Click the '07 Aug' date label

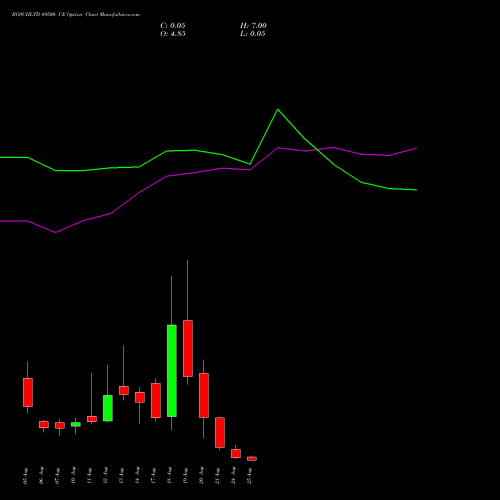58,476
